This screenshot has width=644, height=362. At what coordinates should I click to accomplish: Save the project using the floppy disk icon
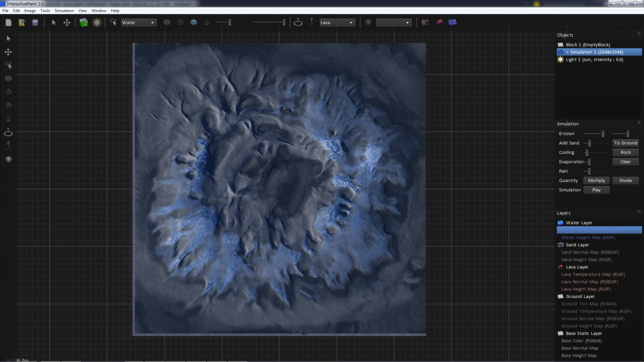[x=35, y=22]
